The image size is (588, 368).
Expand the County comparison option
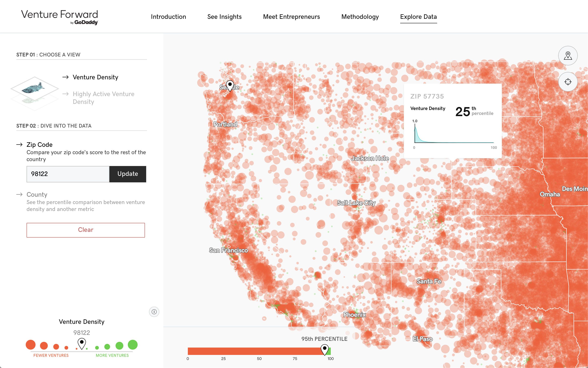37,194
